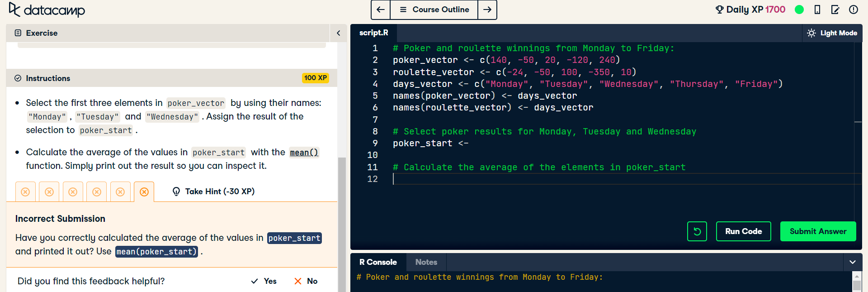Viewport: 868px width, 292px height.
Task: Click Take Hint (-30 XP) text
Action: (220, 191)
